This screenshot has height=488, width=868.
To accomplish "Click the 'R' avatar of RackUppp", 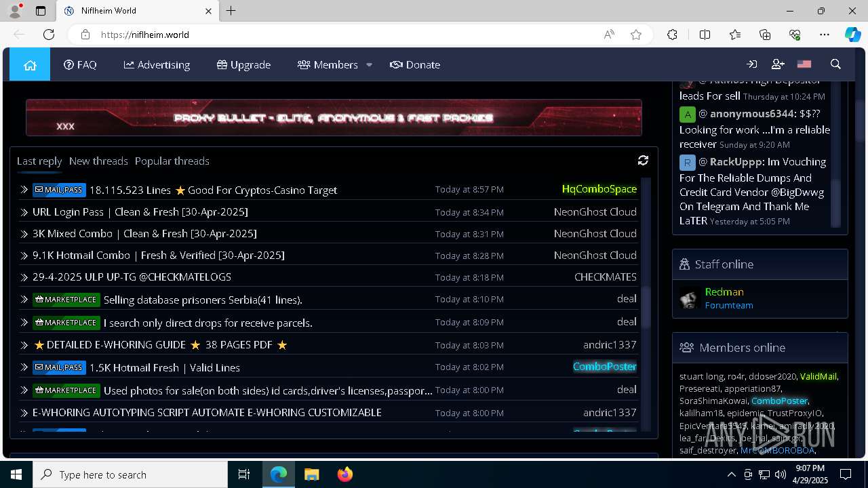I will click(688, 163).
